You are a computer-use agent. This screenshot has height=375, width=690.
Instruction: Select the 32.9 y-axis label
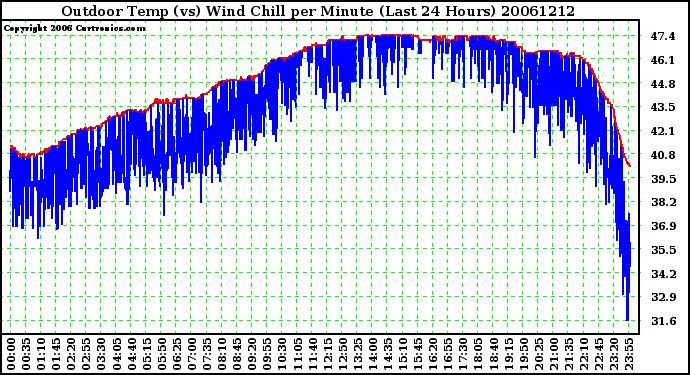663,297
